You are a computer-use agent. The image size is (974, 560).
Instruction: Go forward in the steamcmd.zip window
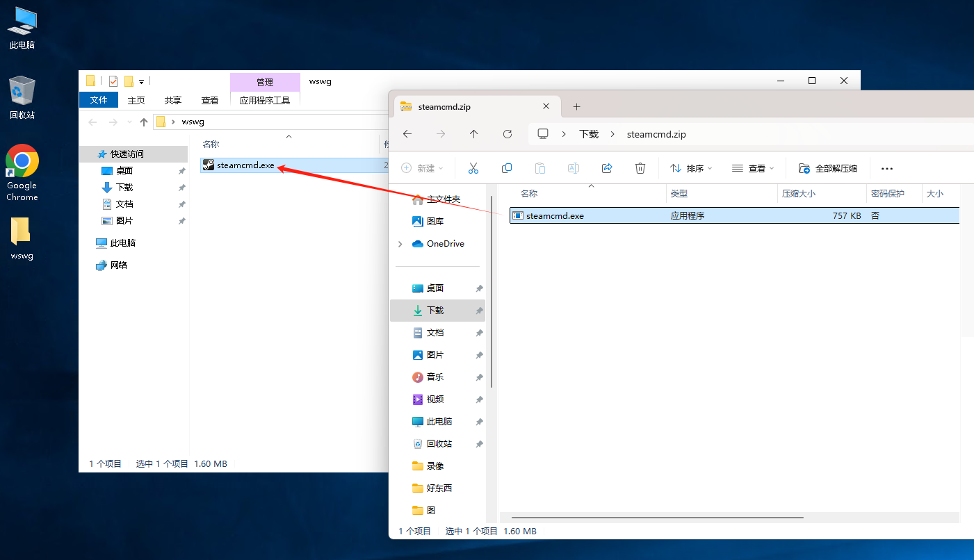[x=441, y=134]
